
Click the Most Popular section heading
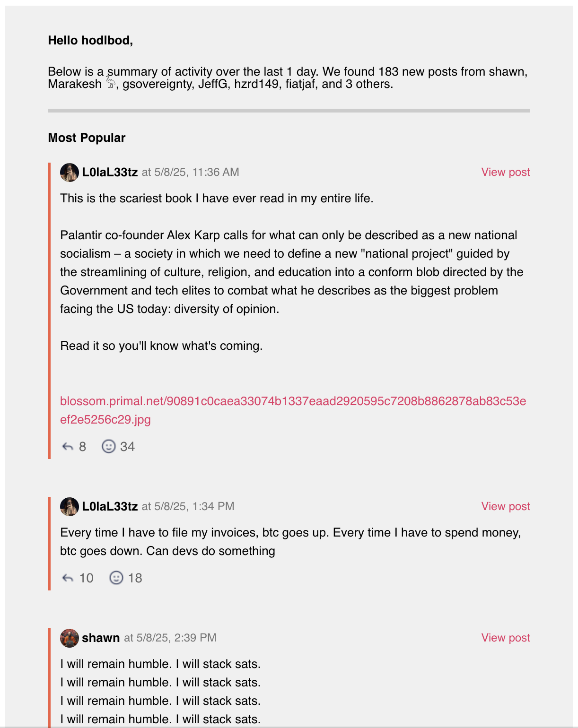click(x=87, y=138)
